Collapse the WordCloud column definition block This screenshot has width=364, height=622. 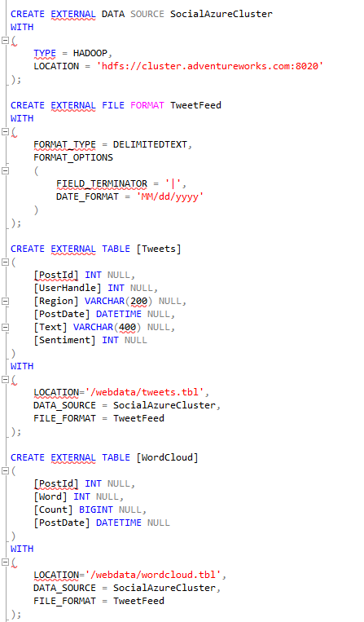pos(5,470)
